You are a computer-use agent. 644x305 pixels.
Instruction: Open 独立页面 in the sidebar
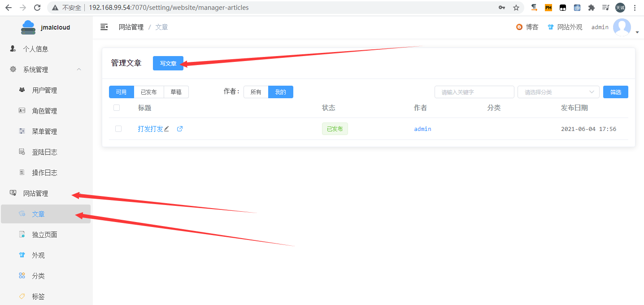coord(44,235)
